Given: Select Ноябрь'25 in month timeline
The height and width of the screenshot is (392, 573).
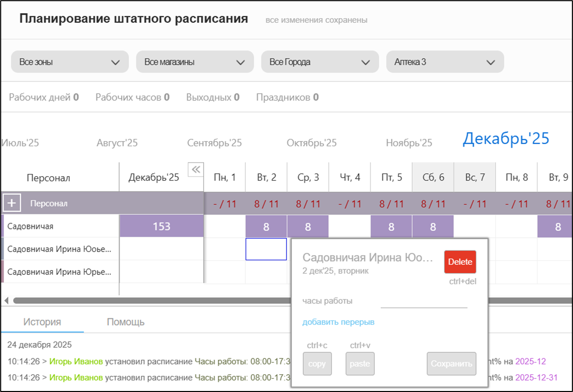Looking at the screenshot, I should pyautogui.click(x=409, y=143).
